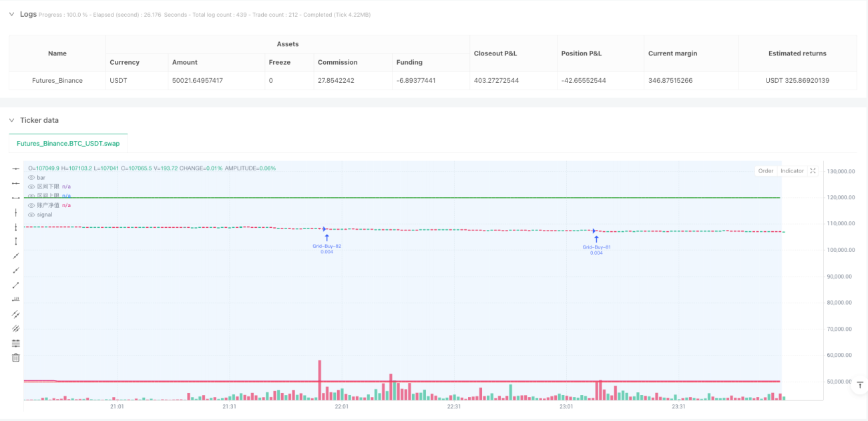Click the trash icon to delete drawings
This screenshot has height=421, width=868.
point(16,358)
